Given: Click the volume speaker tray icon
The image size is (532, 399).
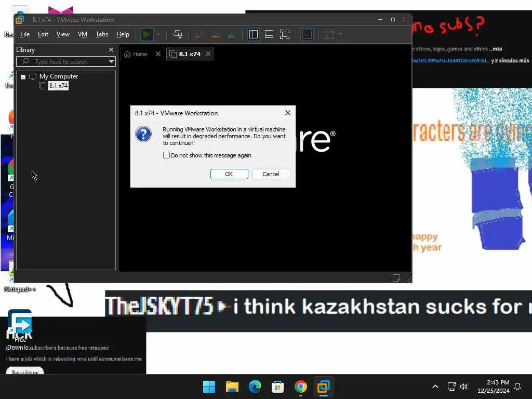Looking at the screenshot, I should click(x=464, y=387).
